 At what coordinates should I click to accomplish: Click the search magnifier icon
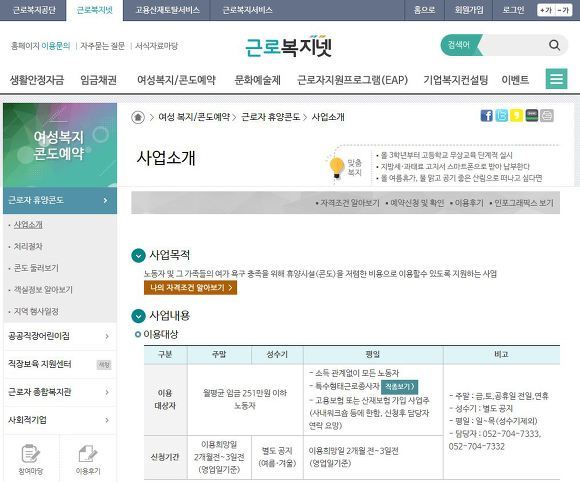tap(554, 45)
